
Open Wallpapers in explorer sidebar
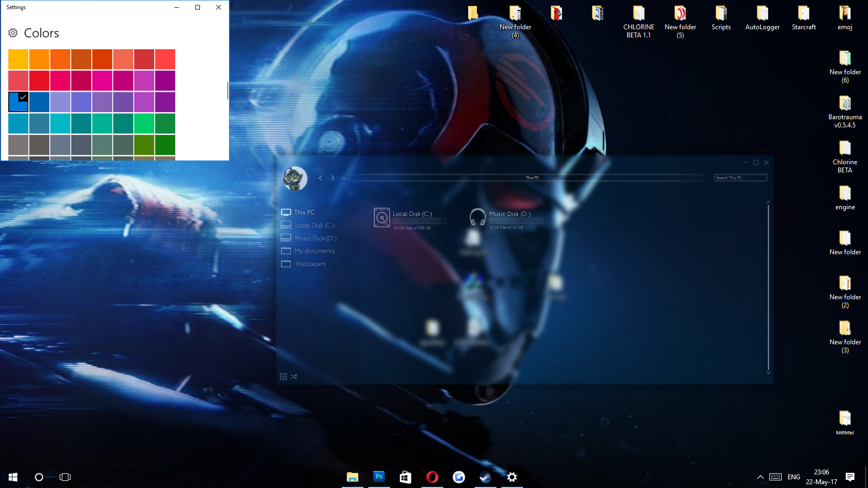[303, 264]
